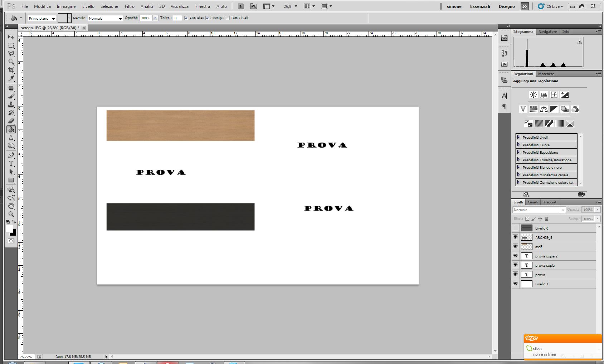Add a Curves adjustment icon
Viewport: 604px width, 364px height.
pyautogui.click(x=554, y=95)
